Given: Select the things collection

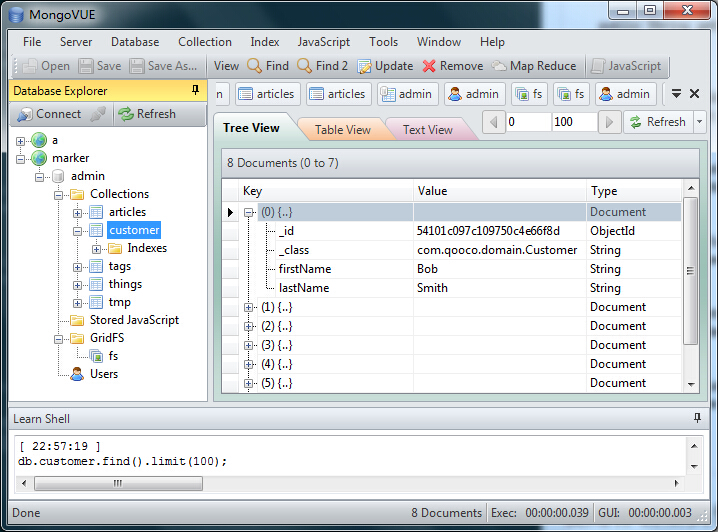Looking at the screenshot, I should [125, 284].
